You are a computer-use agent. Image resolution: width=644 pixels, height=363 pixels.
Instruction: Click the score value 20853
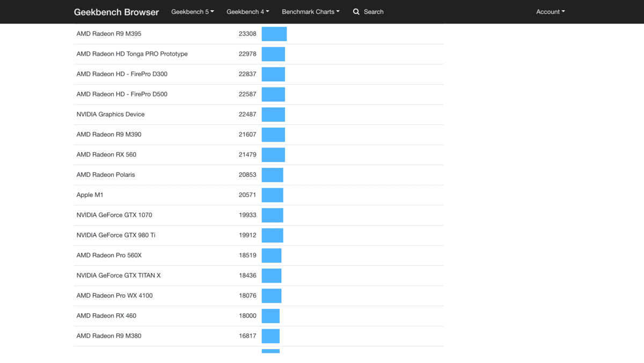click(x=247, y=175)
